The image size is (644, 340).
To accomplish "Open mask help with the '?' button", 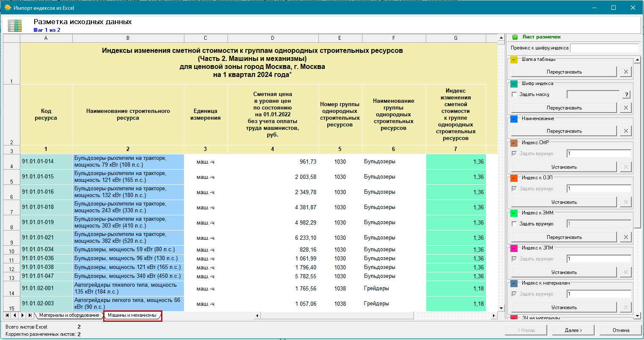I will [x=626, y=95].
